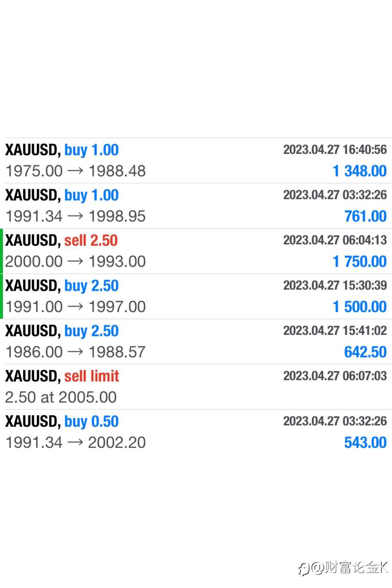
Task: Select the profit value 1 348.00
Action: click(359, 171)
